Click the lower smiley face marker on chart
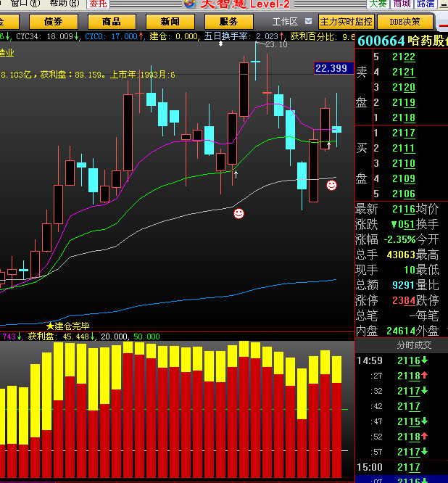 point(238,213)
